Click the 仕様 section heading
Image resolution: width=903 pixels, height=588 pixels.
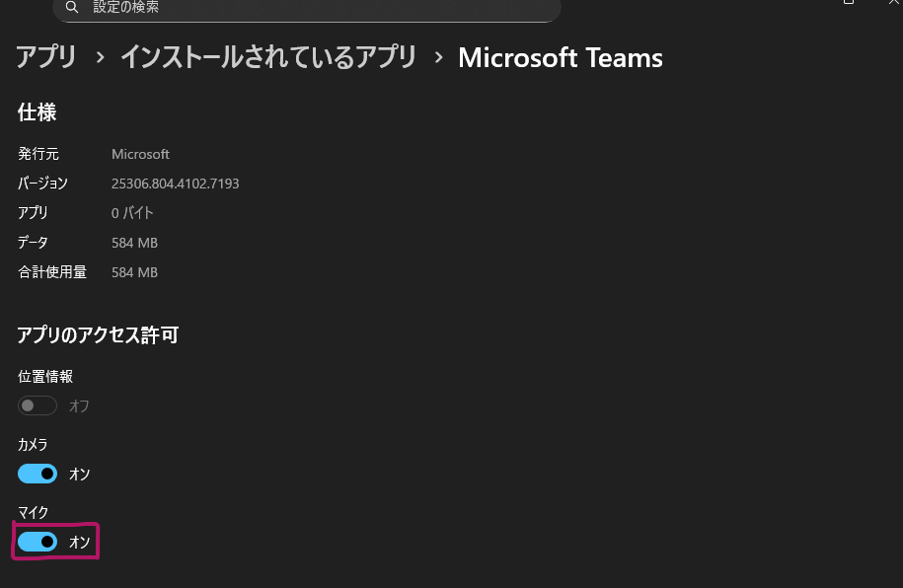37,112
